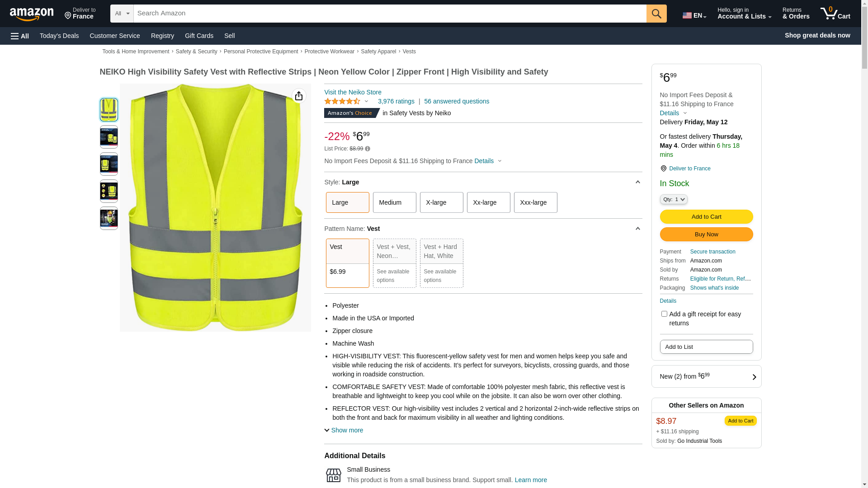
Task: Check the gift receipt checkbox
Action: [664, 314]
